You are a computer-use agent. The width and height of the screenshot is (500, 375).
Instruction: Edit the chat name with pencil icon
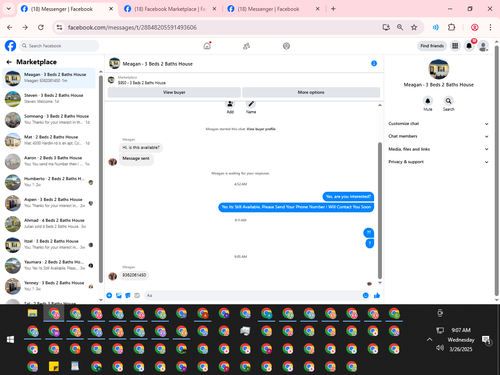click(x=251, y=104)
